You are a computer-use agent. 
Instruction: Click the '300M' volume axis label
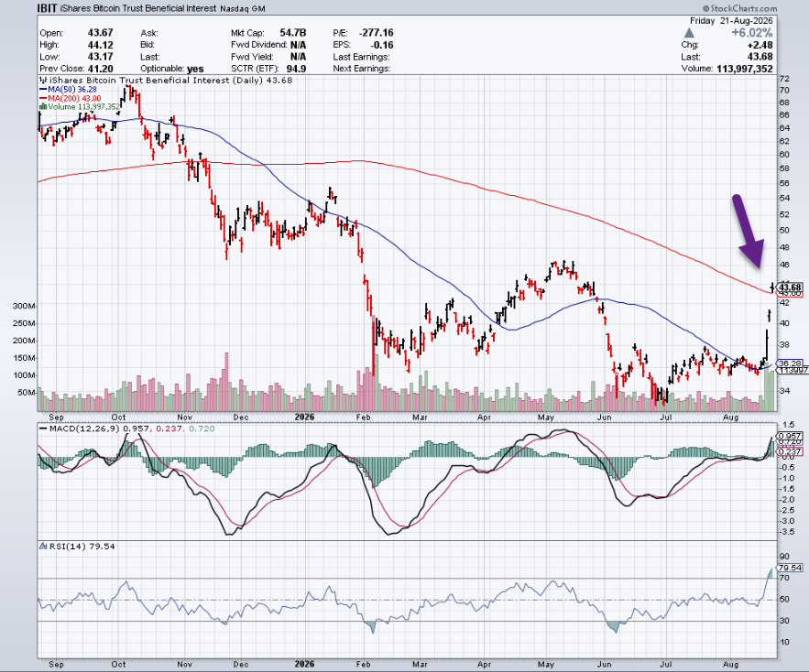point(24,306)
